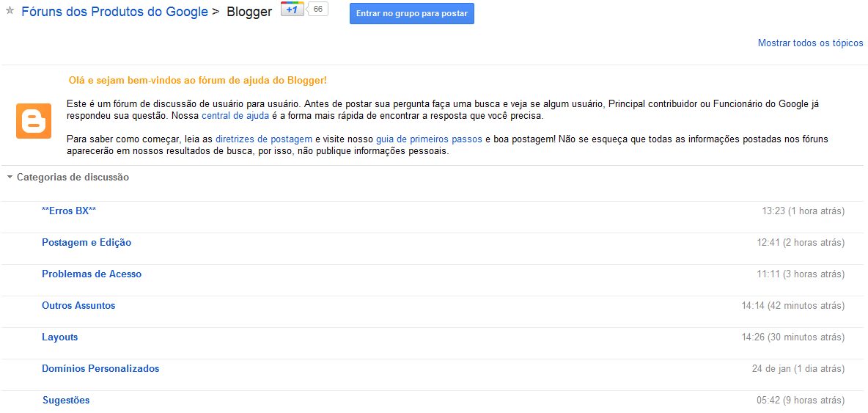Click Entrar no grupo para postar
This screenshot has height=413, width=868.
pos(412,13)
